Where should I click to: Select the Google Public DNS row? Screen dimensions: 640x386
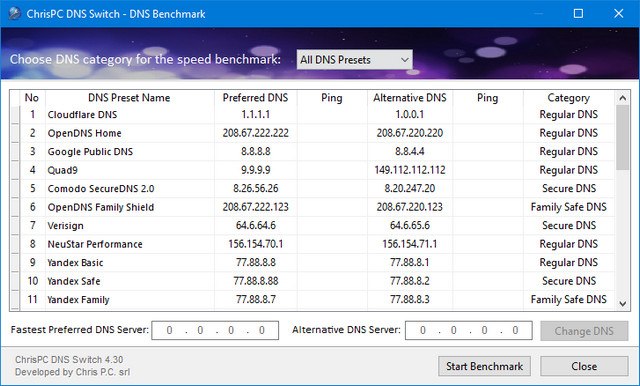click(313, 151)
